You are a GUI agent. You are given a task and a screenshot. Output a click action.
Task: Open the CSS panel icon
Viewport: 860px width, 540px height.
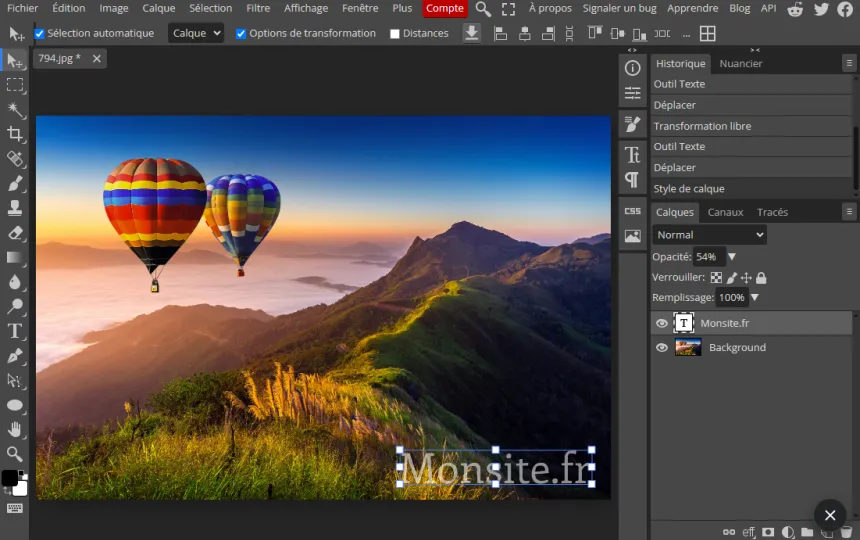pos(632,211)
